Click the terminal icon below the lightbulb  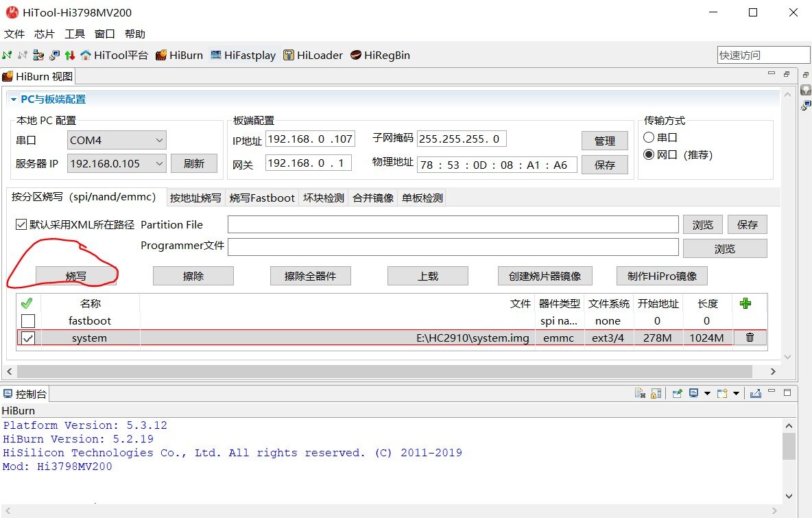[x=805, y=106]
